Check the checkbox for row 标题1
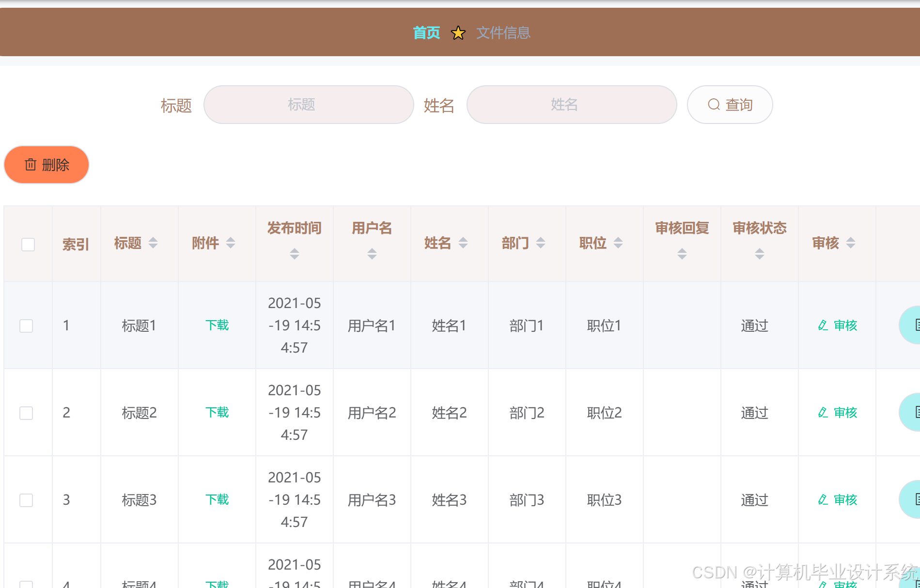Image resolution: width=920 pixels, height=588 pixels. (x=26, y=325)
